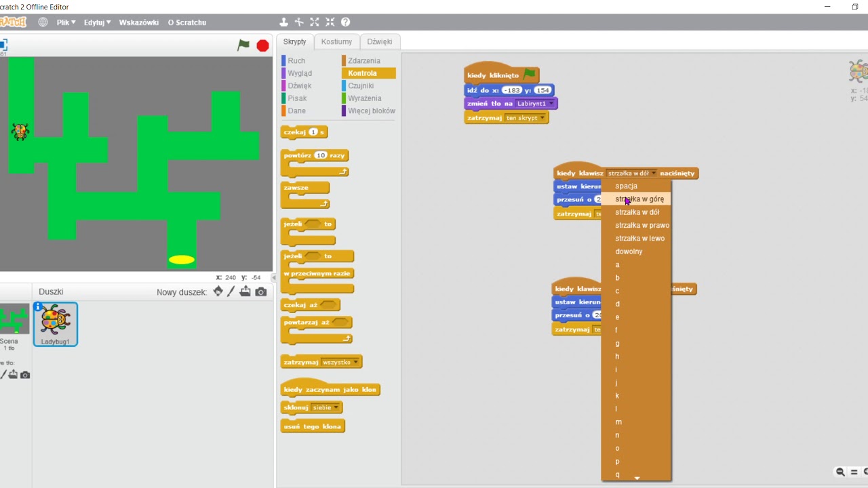Collapse stage with divider arrow

[x=274, y=278]
